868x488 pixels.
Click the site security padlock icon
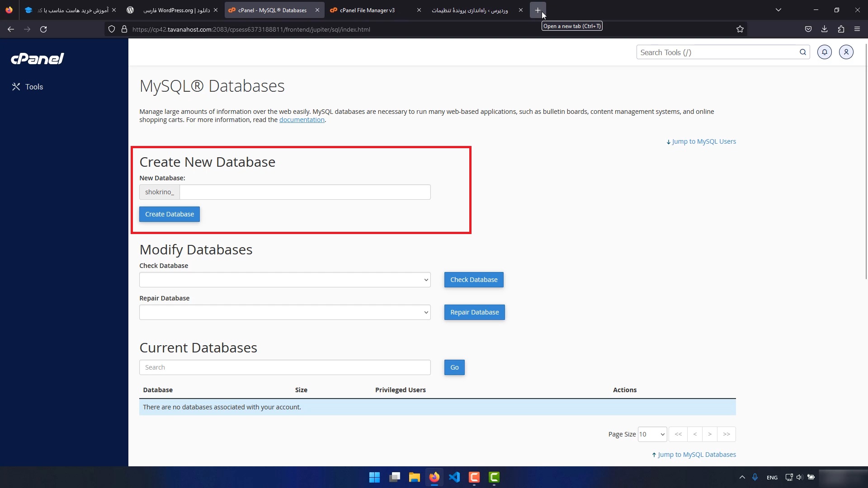[124, 29]
